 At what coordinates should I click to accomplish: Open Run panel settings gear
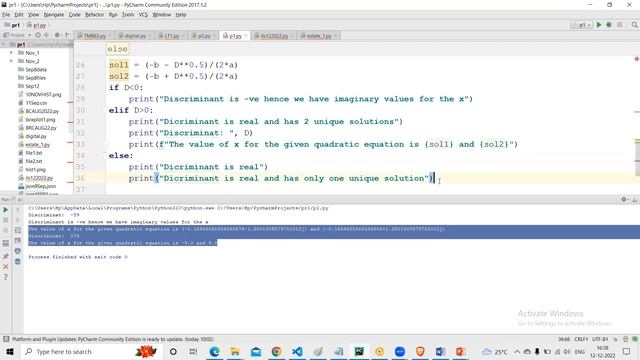[x=624, y=199]
